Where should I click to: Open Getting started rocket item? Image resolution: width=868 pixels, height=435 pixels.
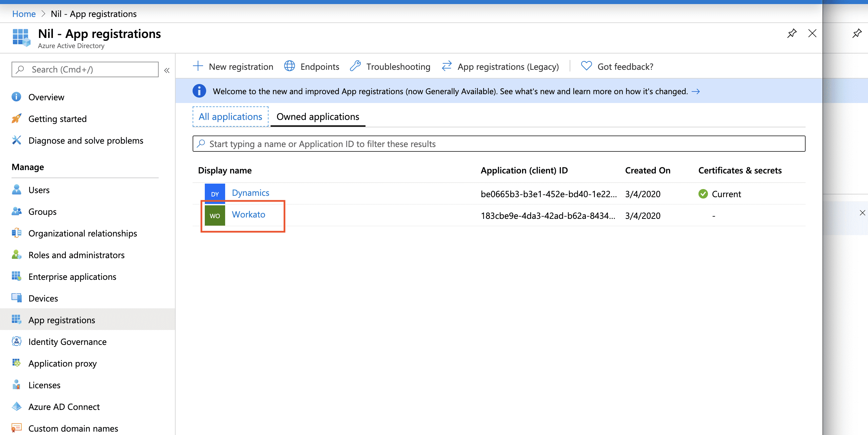57,119
